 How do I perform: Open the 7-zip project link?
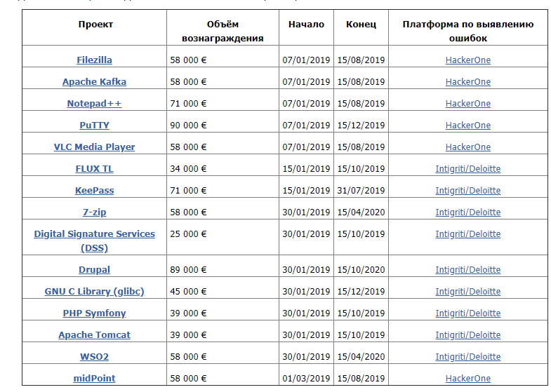click(94, 212)
